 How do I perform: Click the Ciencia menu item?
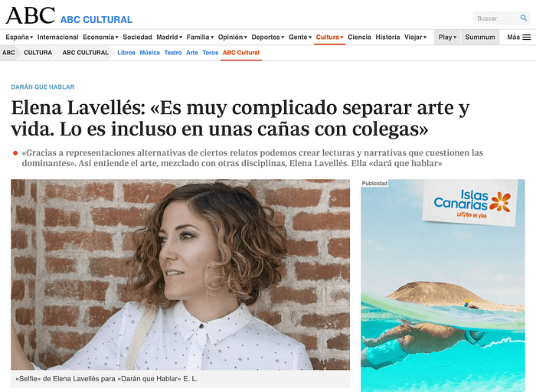[359, 37]
